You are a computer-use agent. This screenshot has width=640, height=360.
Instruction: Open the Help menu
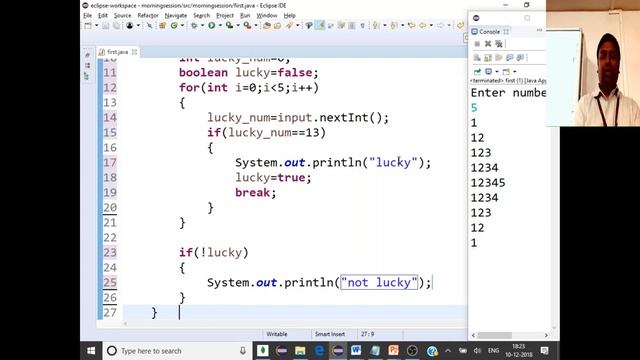pos(289,16)
